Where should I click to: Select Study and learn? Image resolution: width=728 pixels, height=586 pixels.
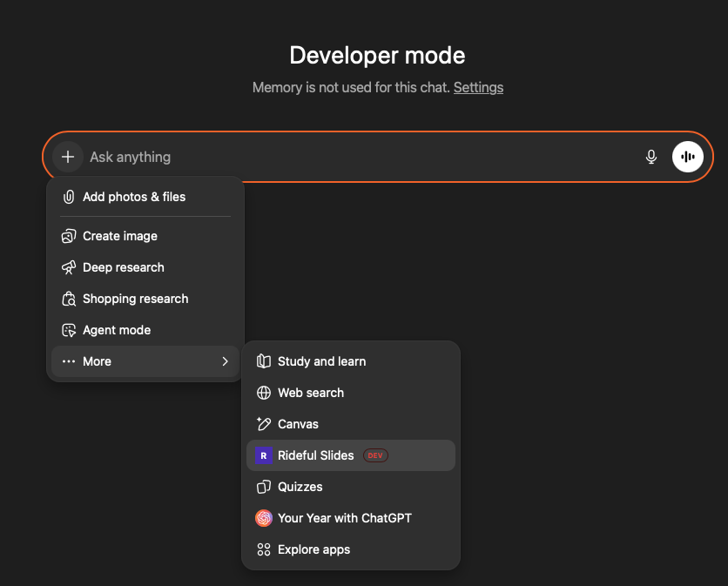[x=320, y=361]
